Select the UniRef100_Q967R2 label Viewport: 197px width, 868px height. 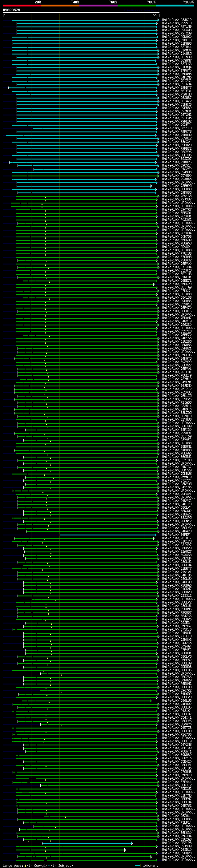pos(177,690)
